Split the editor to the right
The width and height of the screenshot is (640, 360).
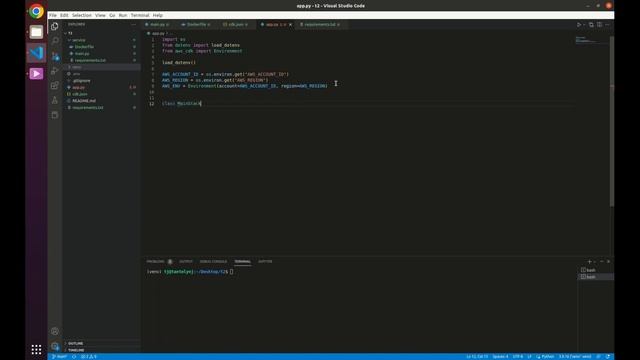(x=599, y=24)
